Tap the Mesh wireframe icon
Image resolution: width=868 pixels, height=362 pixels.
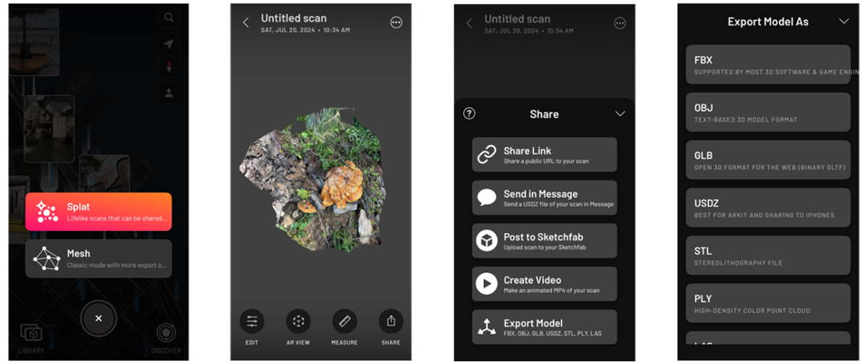47,258
